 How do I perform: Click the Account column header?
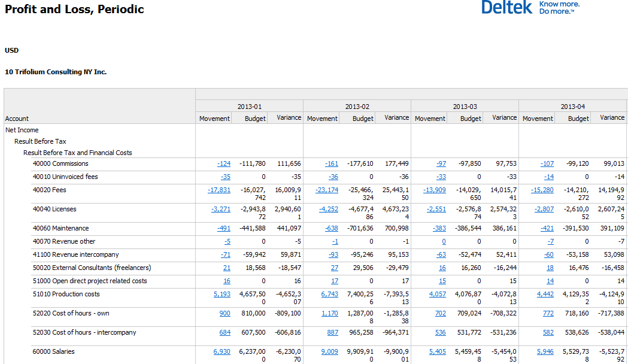(17, 119)
